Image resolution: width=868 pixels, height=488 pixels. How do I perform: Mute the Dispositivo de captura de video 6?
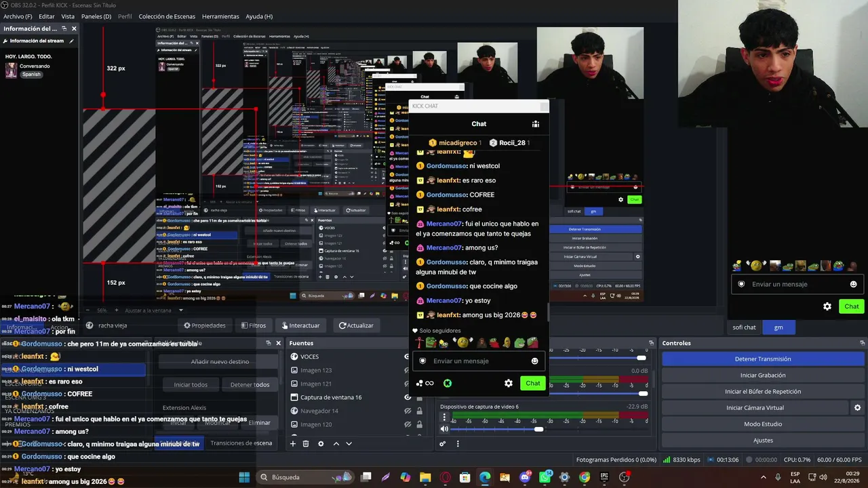(x=444, y=429)
